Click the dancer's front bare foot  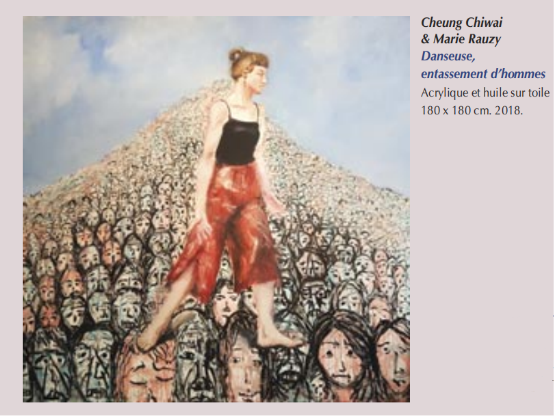[x=279, y=340]
